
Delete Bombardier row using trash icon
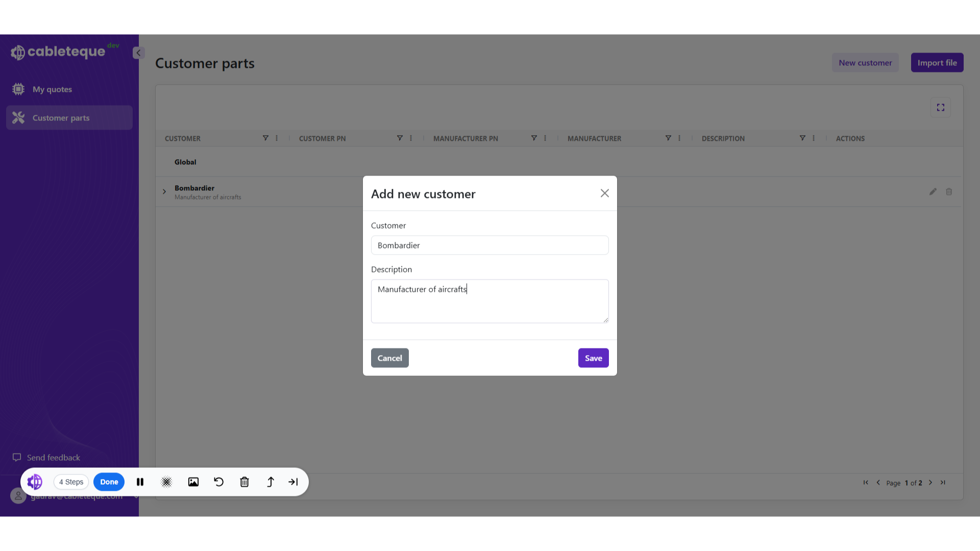point(949,192)
